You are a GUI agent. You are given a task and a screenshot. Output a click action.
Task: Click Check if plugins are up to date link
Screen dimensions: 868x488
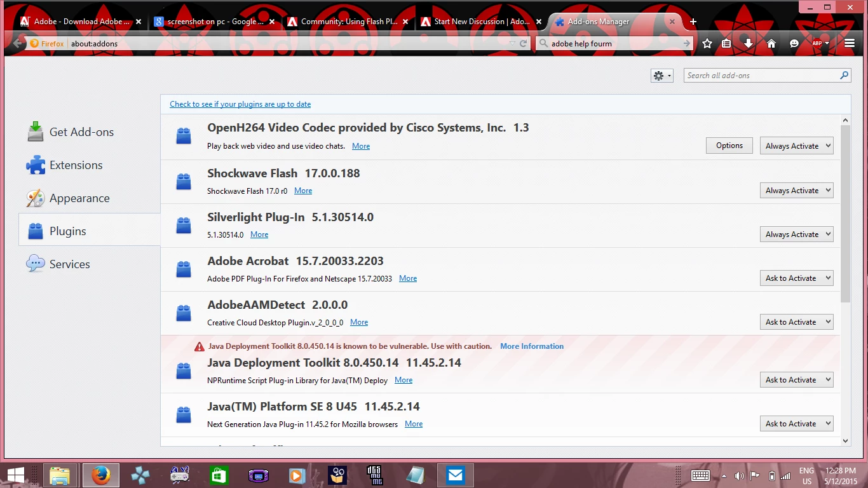tap(240, 104)
